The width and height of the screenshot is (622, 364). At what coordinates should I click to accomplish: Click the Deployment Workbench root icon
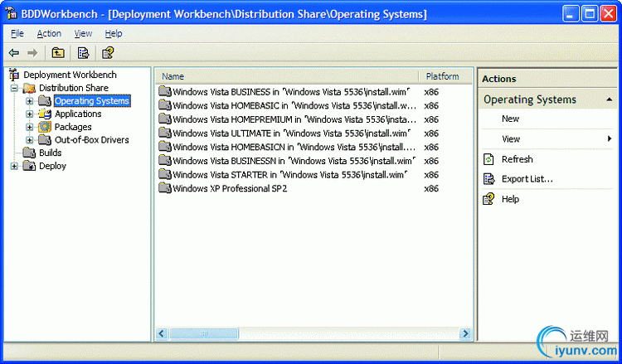pyautogui.click(x=14, y=74)
